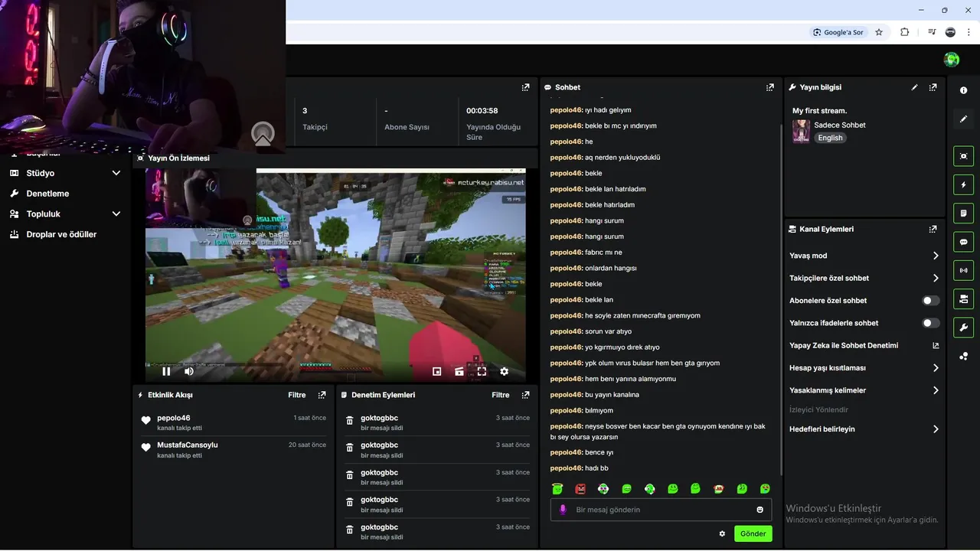The height and width of the screenshot is (551, 980).
Task: Open Yapay Zeka ile Sohbet Denetimi link
Action: (864, 345)
